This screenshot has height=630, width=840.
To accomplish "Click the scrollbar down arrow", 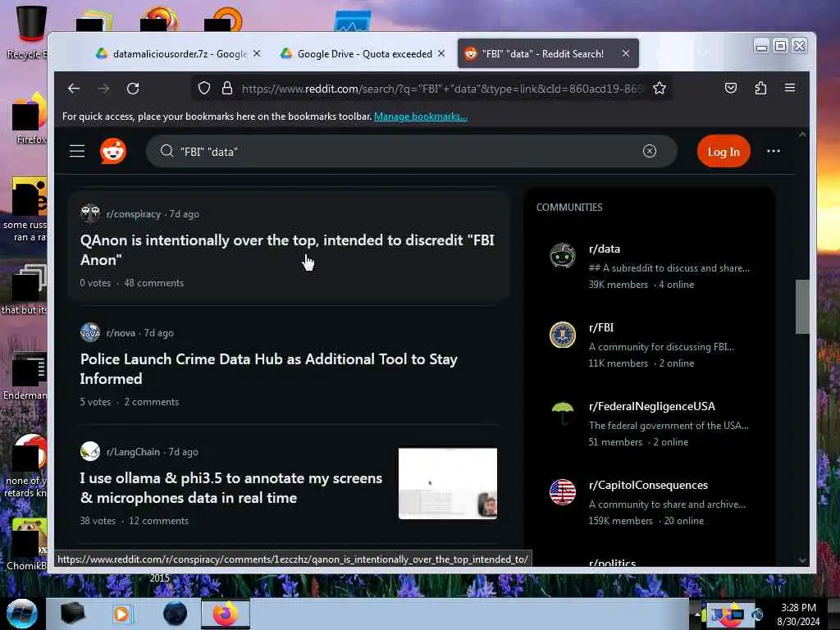I will (x=802, y=560).
